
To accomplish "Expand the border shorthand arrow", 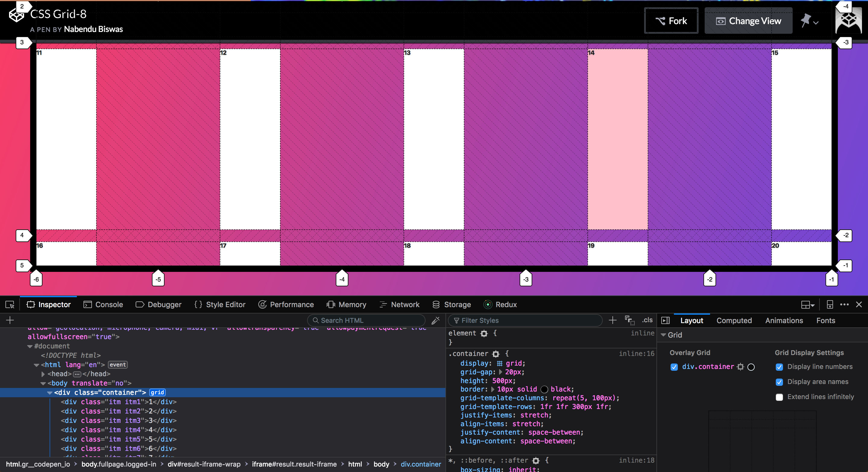I will click(493, 389).
